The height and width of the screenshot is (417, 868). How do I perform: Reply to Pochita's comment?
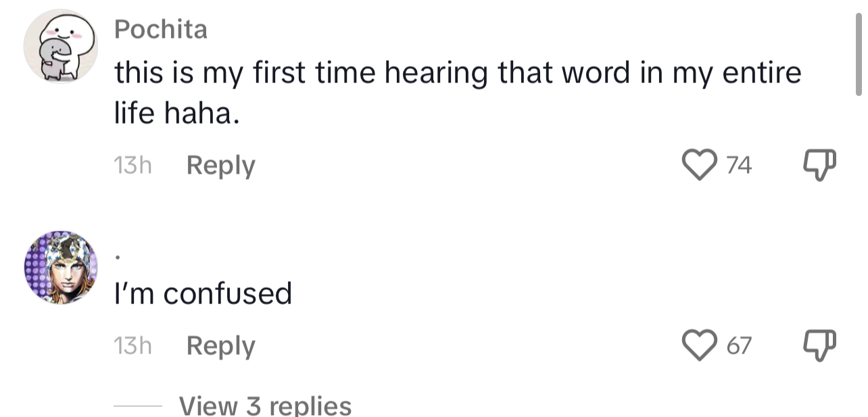pos(220,166)
